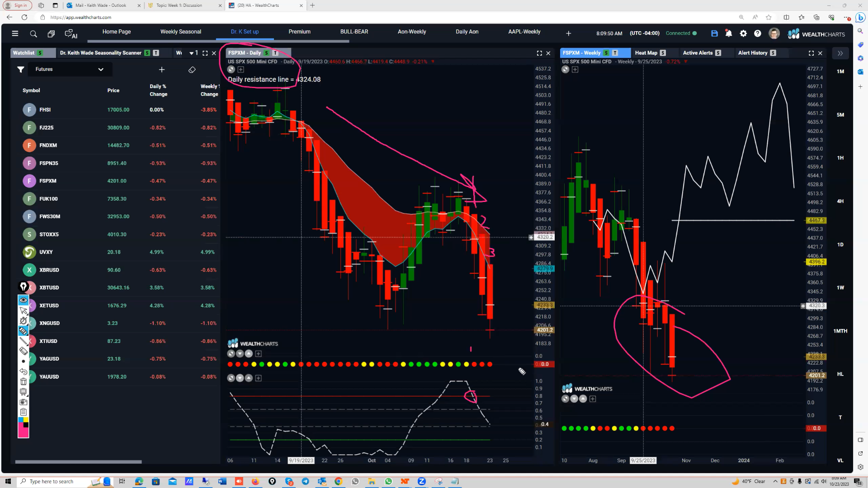Toggle S badge on Alert History tab
This screenshot has height=488, width=868.
773,53
